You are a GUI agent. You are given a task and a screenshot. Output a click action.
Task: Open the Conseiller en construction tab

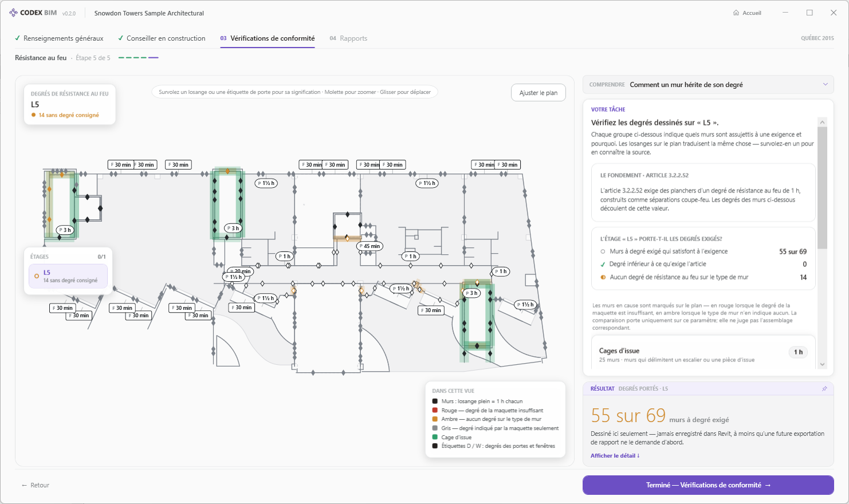[x=162, y=38]
